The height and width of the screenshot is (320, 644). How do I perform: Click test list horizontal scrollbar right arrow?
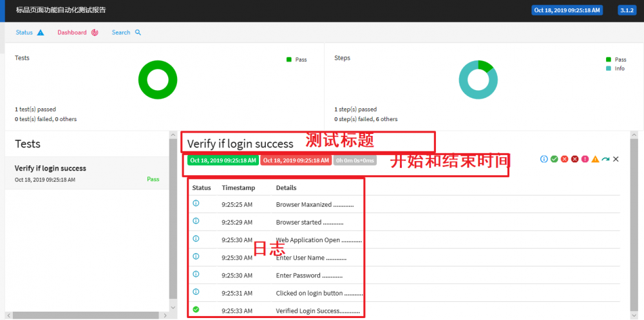click(x=165, y=315)
